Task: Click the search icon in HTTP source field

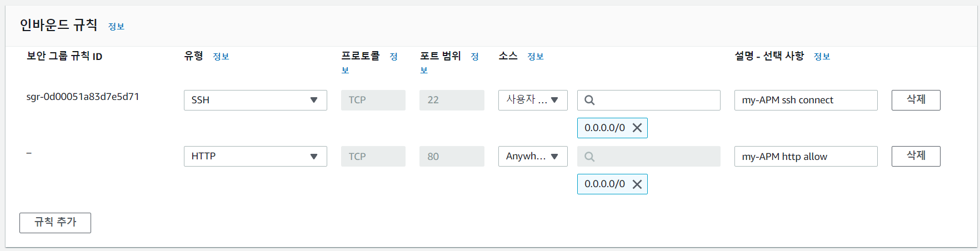Action: coord(589,157)
